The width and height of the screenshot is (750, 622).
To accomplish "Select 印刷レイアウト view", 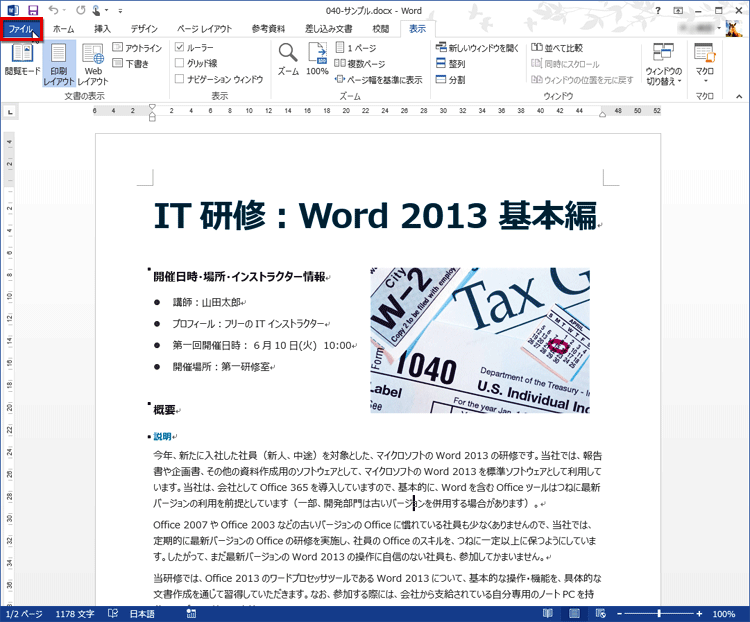I will tap(59, 64).
